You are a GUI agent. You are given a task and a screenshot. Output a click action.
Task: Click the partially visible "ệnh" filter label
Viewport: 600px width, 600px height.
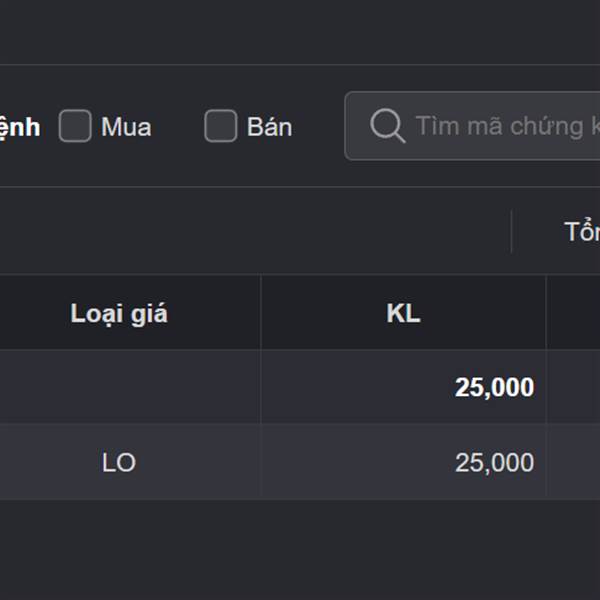tap(20, 127)
